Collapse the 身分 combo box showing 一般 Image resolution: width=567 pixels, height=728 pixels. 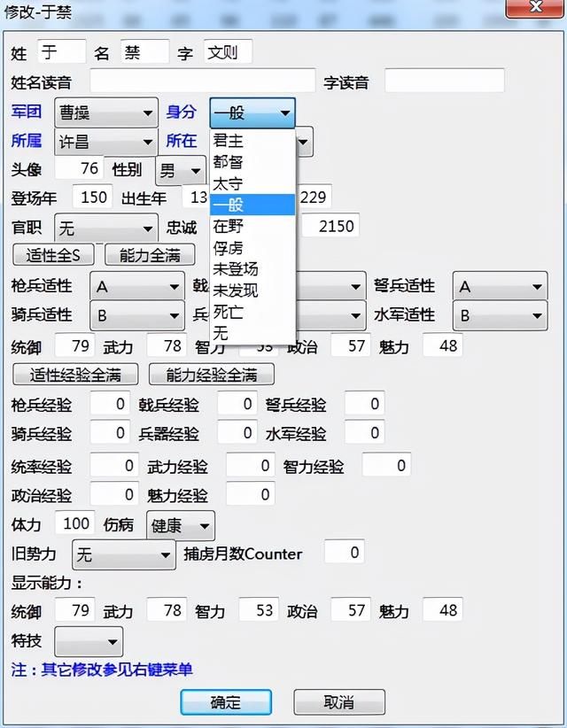click(x=252, y=112)
